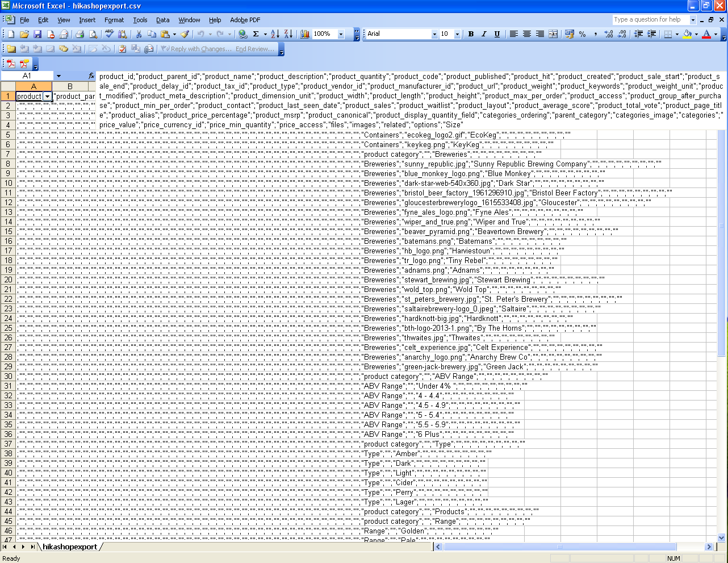This screenshot has width=728, height=563.
Task: Open the Edit menu
Action: [x=43, y=20]
